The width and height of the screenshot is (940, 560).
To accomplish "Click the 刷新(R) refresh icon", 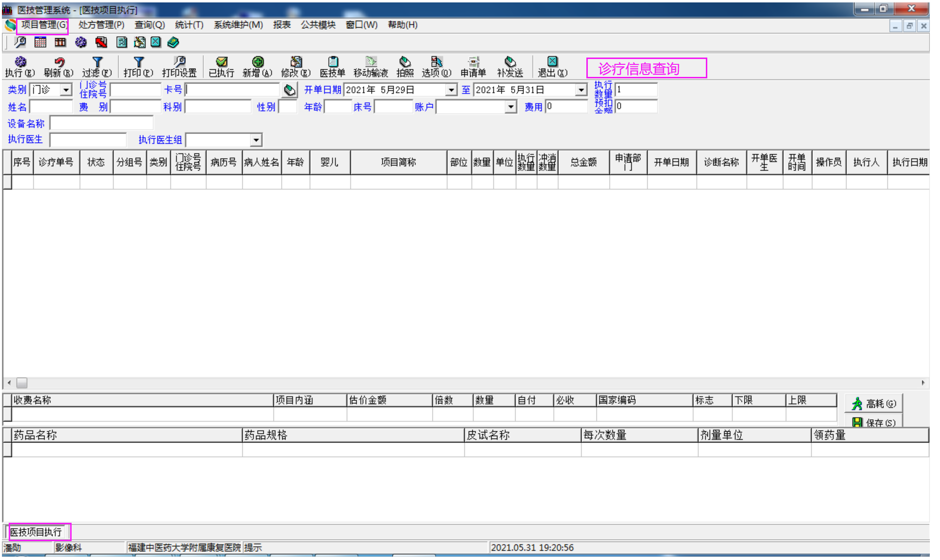I will pos(59,66).
